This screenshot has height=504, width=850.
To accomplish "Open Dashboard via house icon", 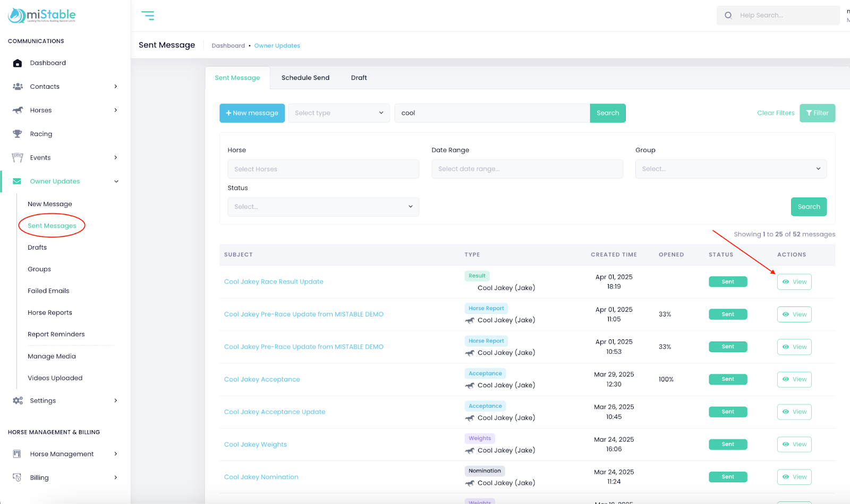I will [18, 63].
